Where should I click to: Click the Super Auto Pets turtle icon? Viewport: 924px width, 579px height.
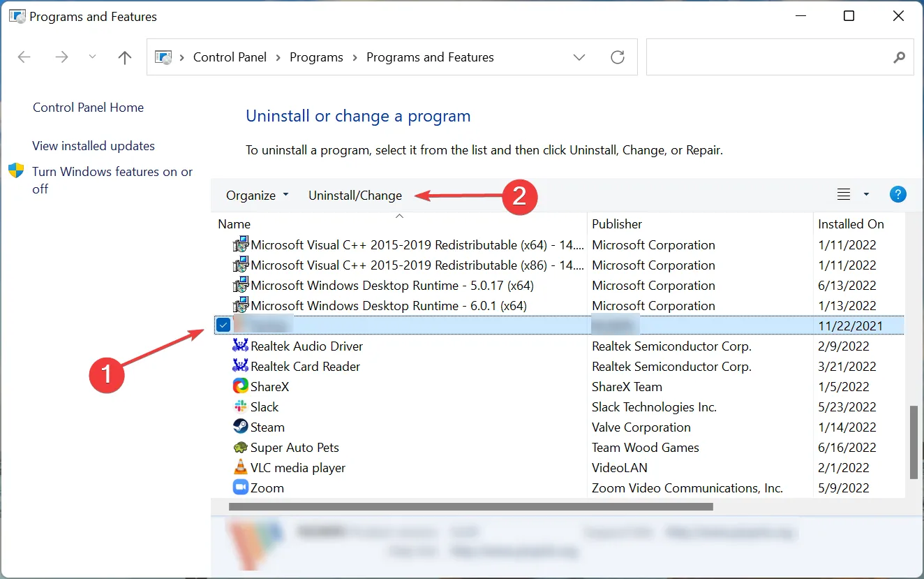(x=240, y=448)
